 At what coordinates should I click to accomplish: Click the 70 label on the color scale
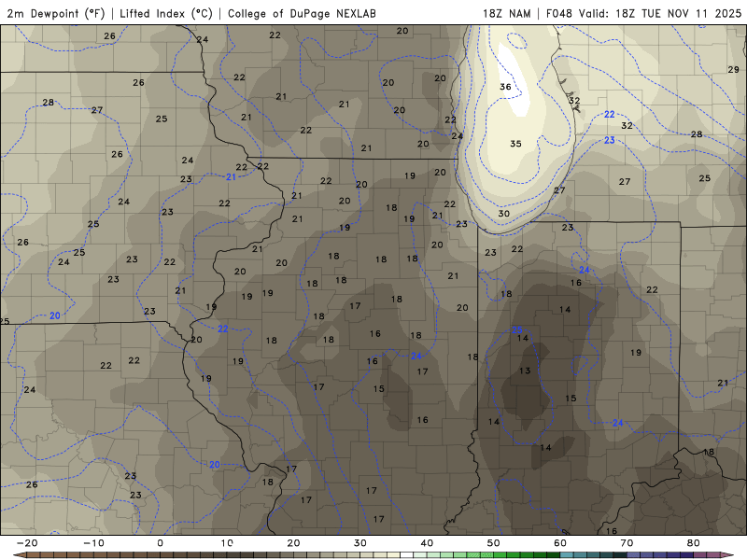627,543
